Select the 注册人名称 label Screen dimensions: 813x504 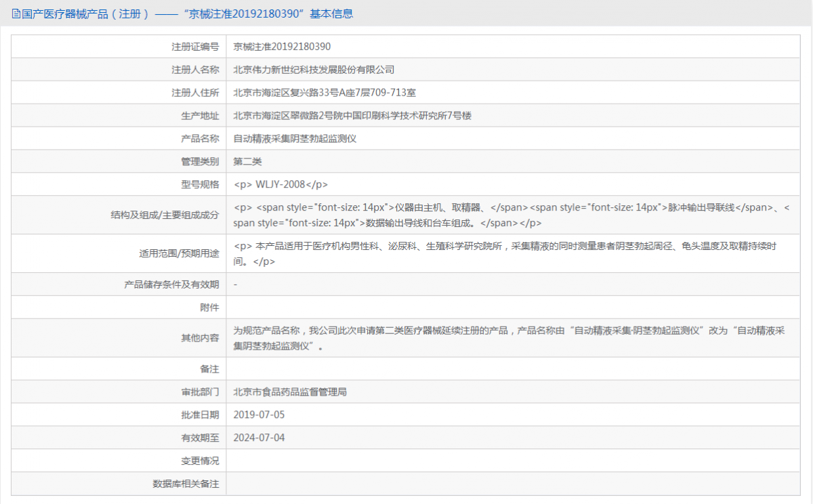(196, 70)
